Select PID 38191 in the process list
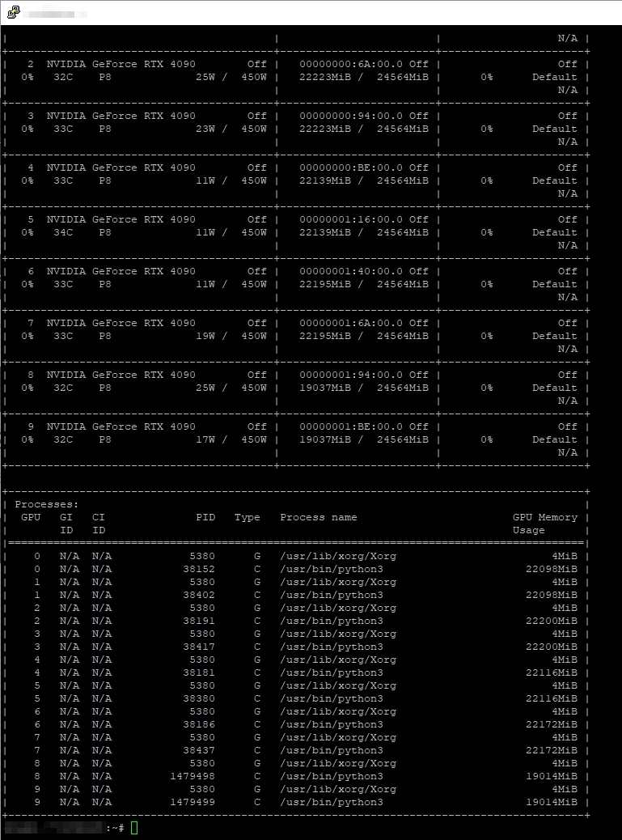The image size is (622, 840). click(x=199, y=621)
